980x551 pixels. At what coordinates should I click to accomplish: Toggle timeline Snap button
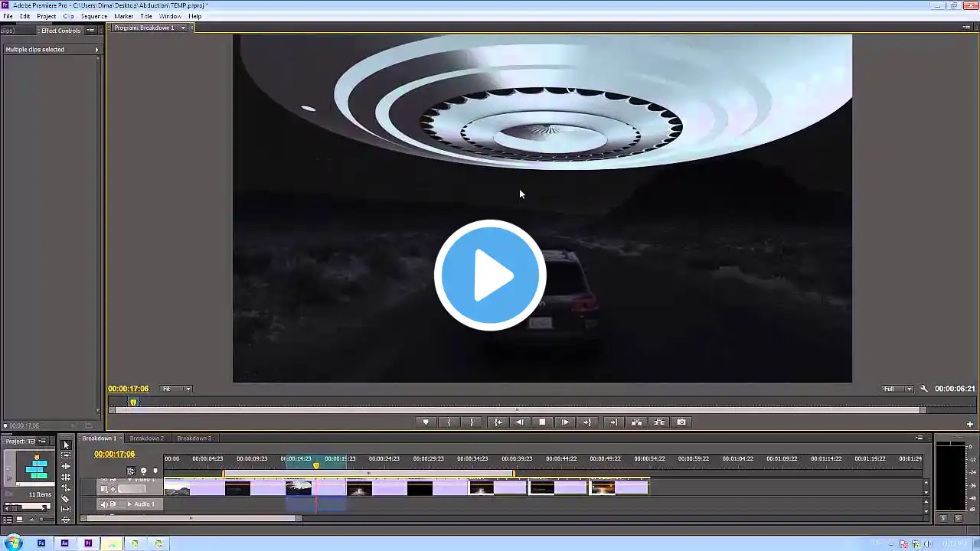[131, 471]
